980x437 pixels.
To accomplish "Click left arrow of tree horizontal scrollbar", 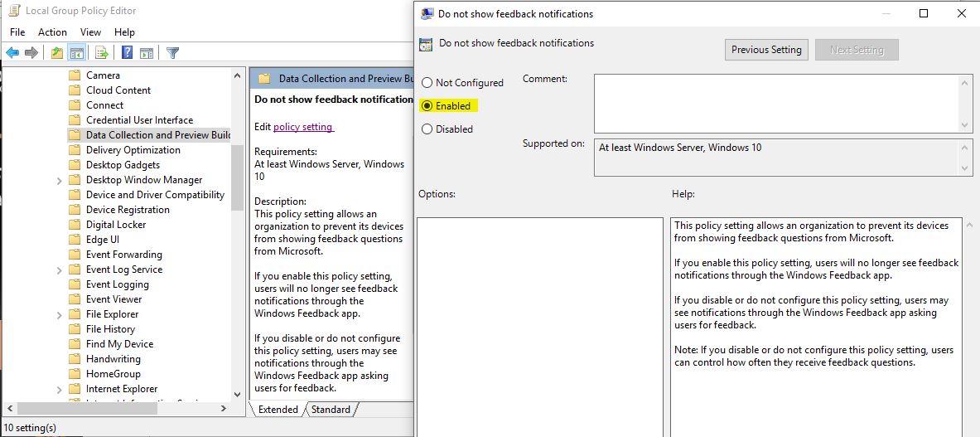I will [x=8, y=408].
